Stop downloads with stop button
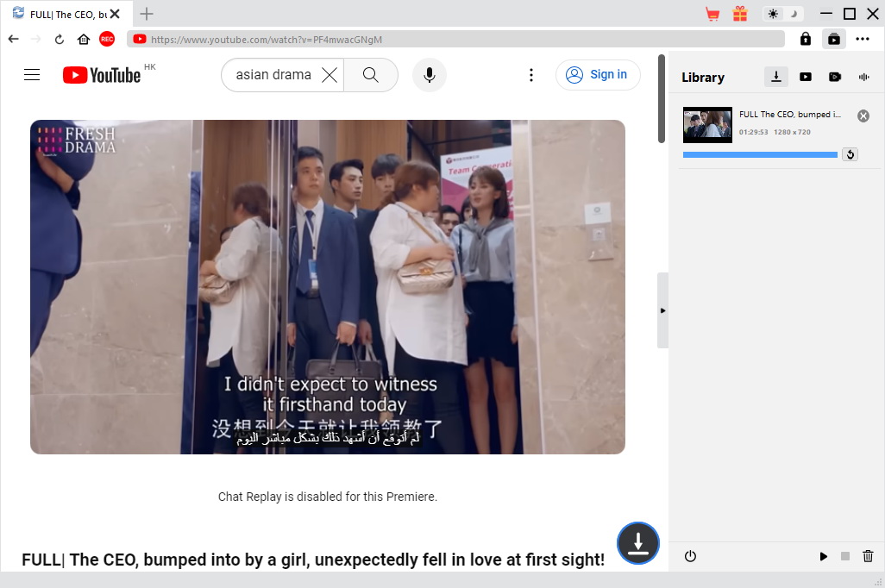 (x=845, y=556)
